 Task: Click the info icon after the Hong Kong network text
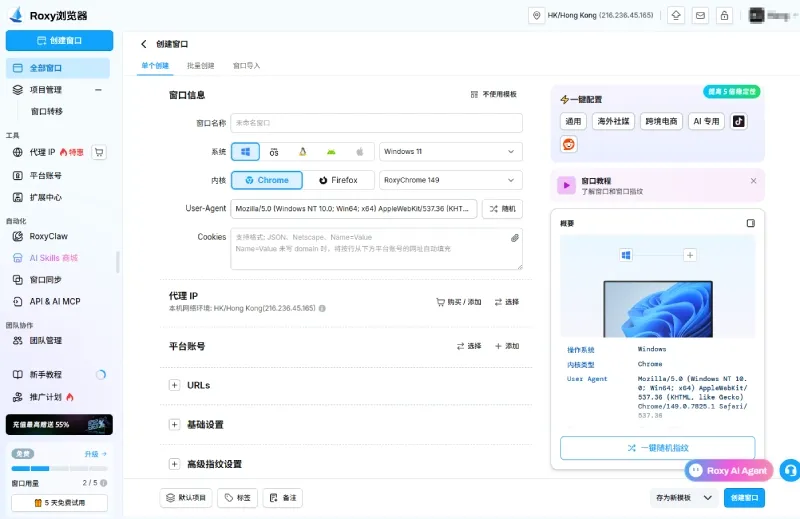pyautogui.click(x=322, y=308)
